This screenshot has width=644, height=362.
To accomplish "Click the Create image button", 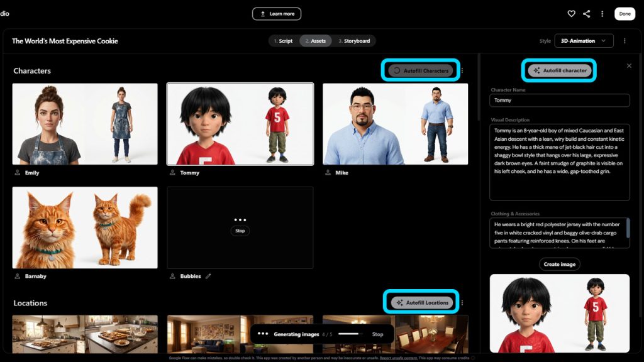I will coord(559,265).
